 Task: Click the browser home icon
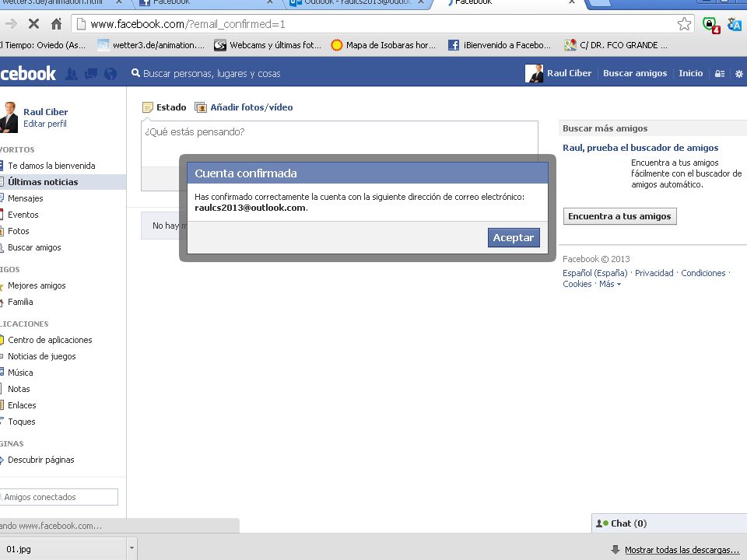(x=56, y=24)
